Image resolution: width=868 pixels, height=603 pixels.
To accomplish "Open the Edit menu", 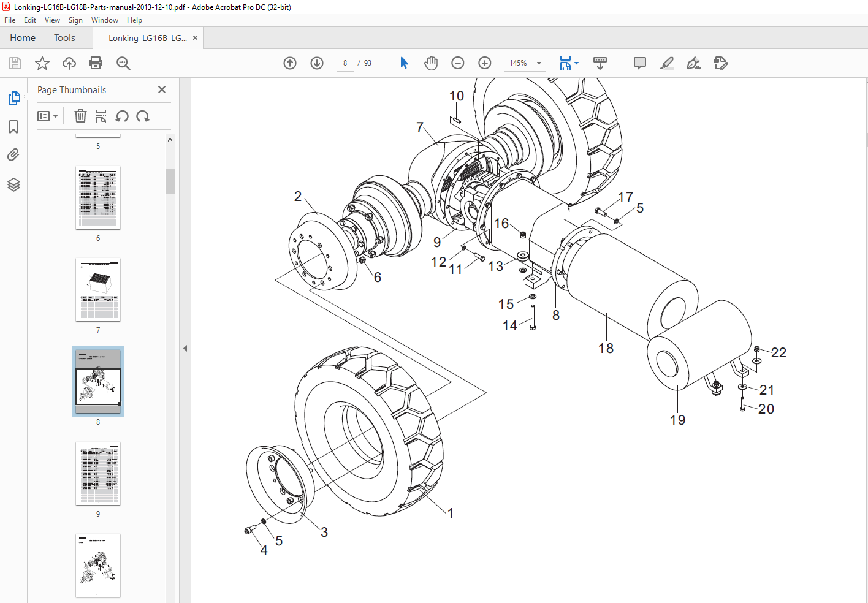I will point(30,20).
